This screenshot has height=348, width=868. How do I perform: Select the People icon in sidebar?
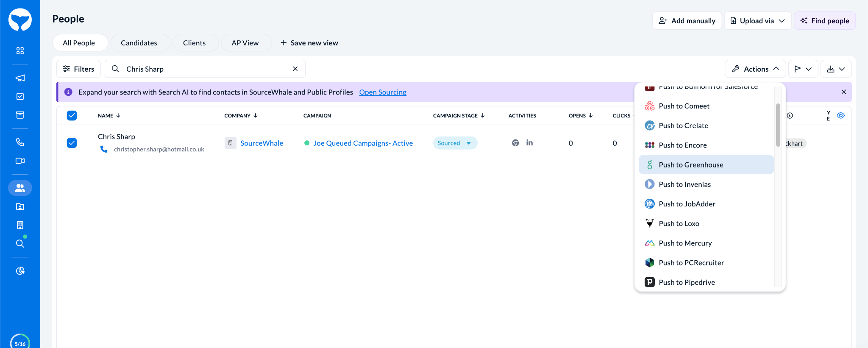[x=20, y=188]
